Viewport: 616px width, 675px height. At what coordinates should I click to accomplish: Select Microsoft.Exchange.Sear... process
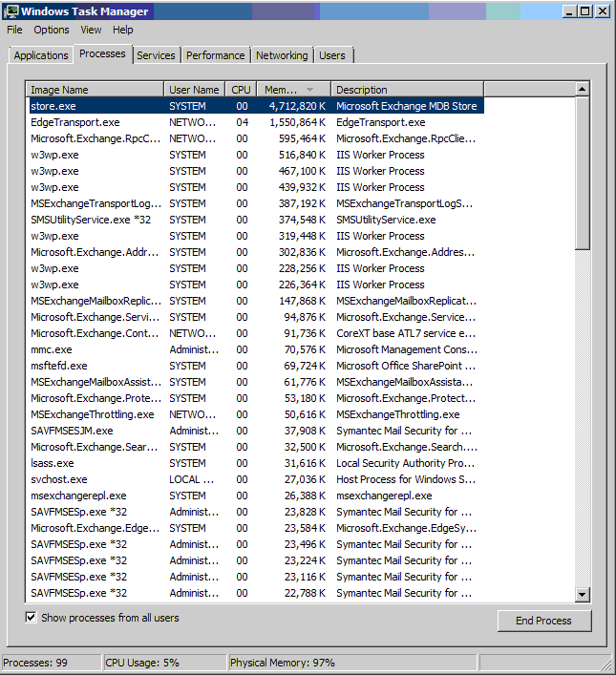point(257,447)
